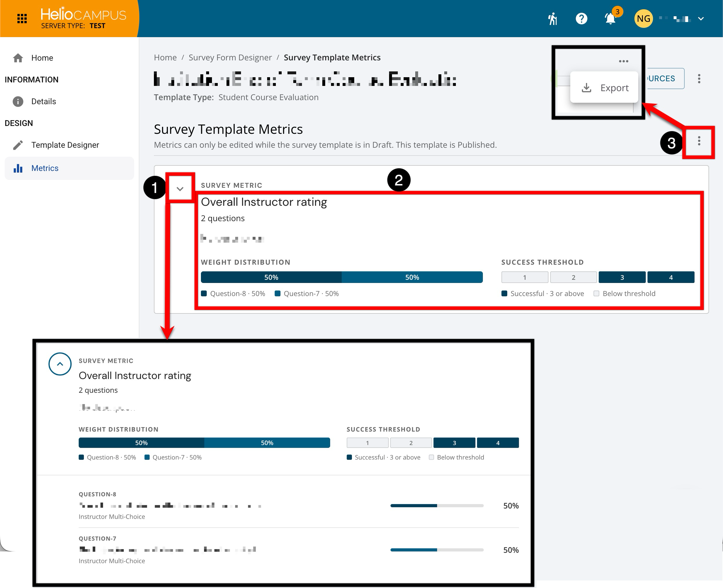The width and height of the screenshot is (723, 588).
Task: Open the help question mark icon
Action: (581, 19)
